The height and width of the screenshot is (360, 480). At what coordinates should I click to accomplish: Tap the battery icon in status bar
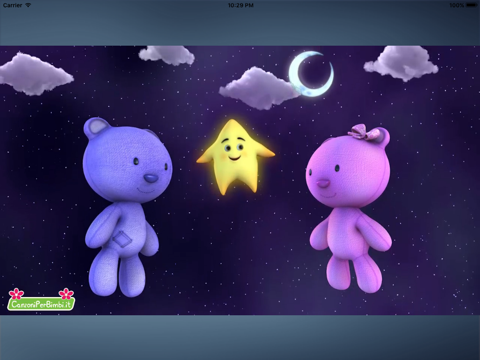coord(472,5)
